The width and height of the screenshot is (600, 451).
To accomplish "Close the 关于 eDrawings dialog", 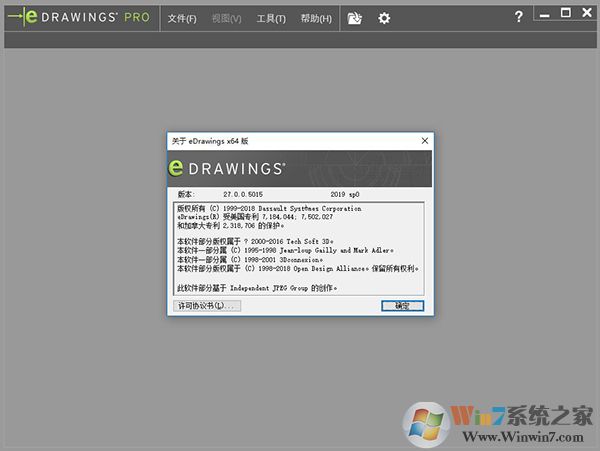I will click(425, 141).
